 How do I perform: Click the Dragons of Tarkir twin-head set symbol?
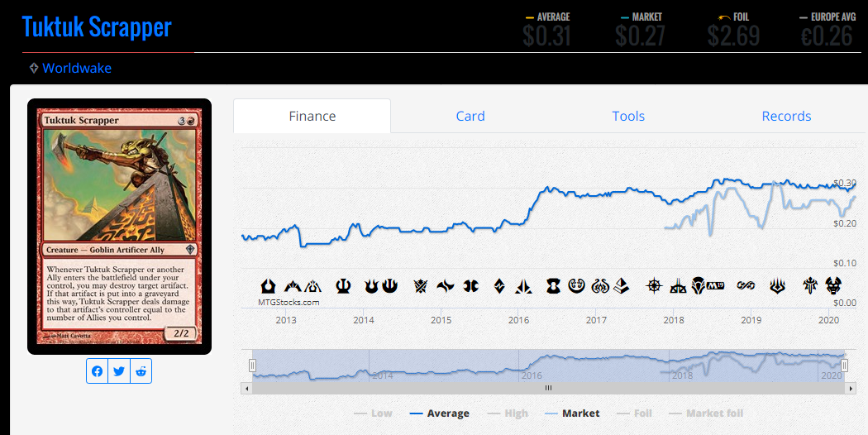471,286
